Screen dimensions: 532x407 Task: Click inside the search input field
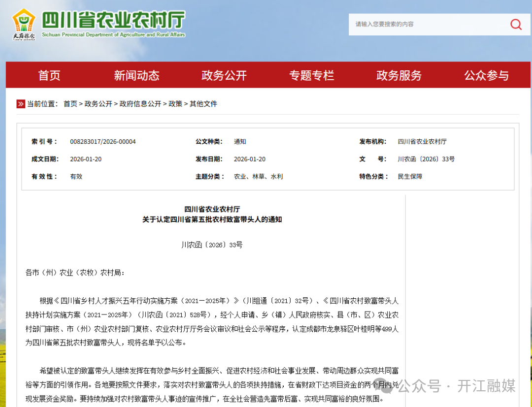pos(429,24)
